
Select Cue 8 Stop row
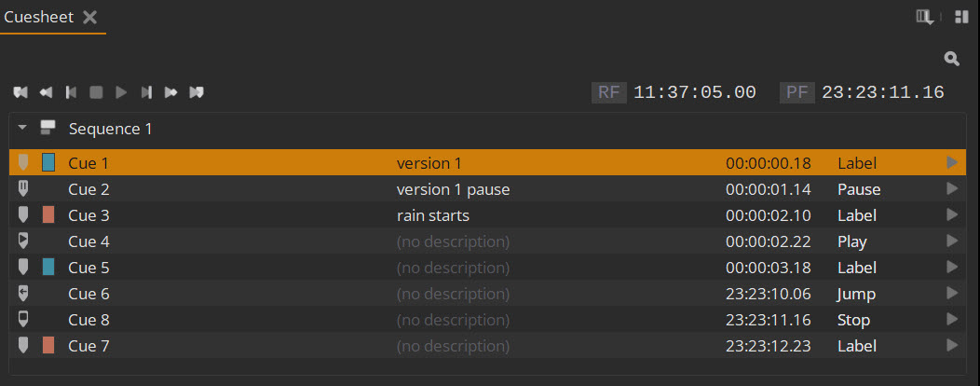pyautogui.click(x=487, y=320)
